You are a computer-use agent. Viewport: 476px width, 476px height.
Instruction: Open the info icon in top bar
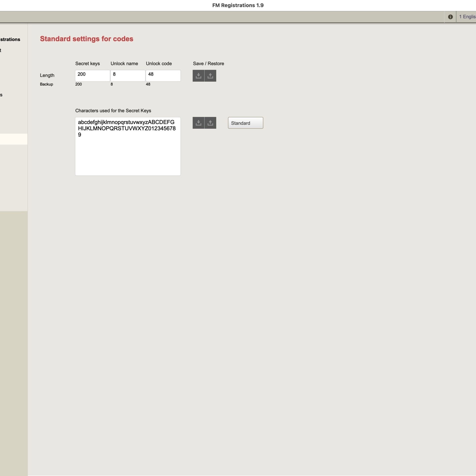coord(450,17)
